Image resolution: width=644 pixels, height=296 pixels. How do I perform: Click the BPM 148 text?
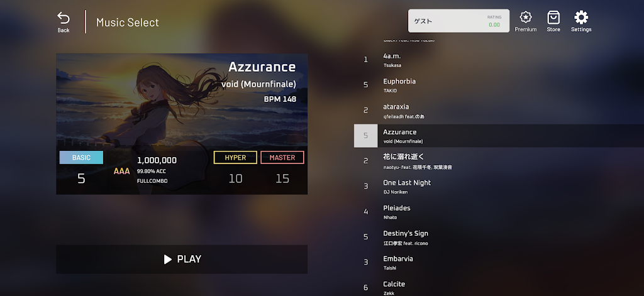point(280,99)
